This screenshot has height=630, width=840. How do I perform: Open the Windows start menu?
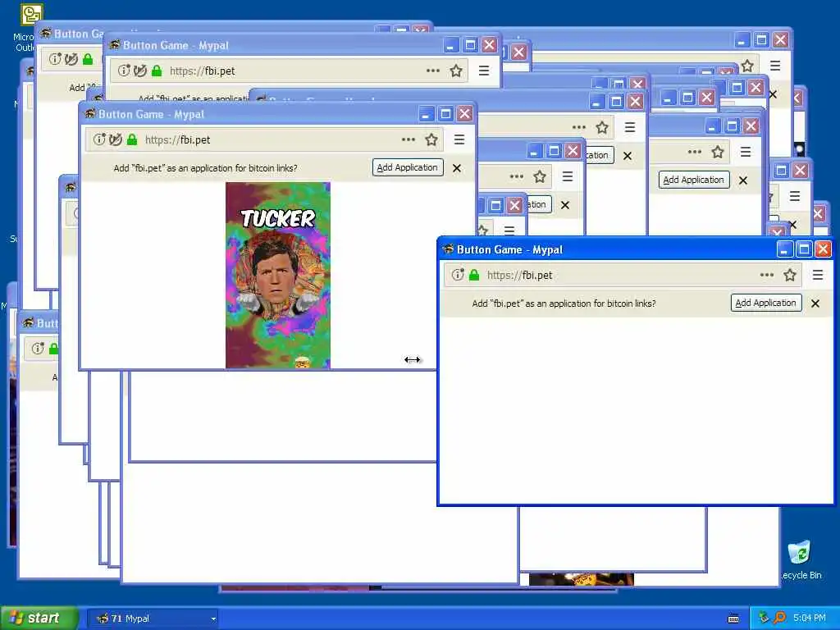point(39,618)
